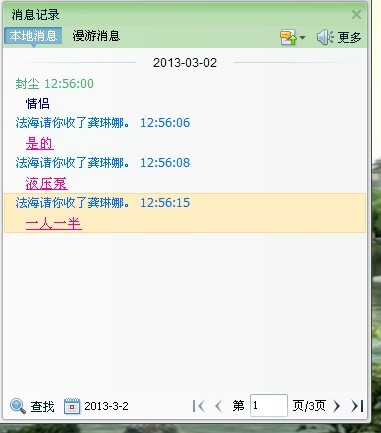Click the 2013-03-02 date header
Screen dimensions: 381x433
tap(185, 63)
